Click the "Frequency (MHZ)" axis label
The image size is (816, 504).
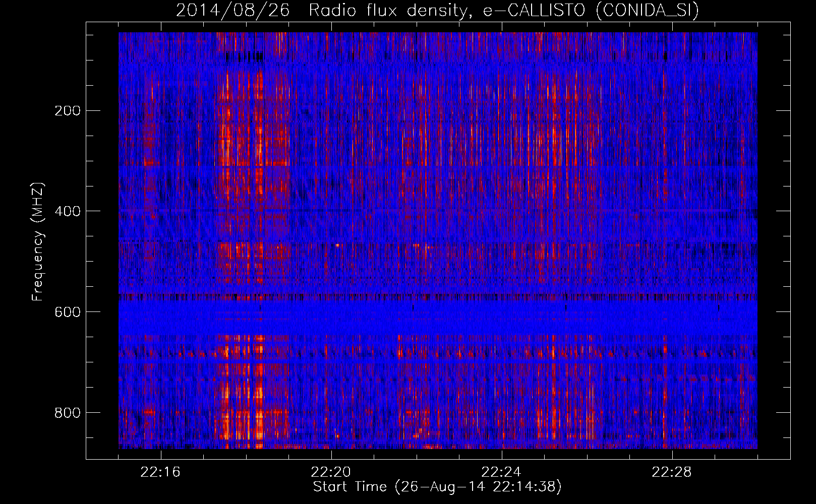pyautogui.click(x=38, y=242)
